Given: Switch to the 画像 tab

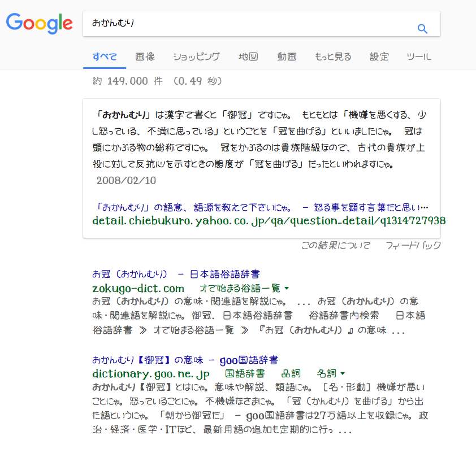Looking at the screenshot, I should (x=145, y=56).
